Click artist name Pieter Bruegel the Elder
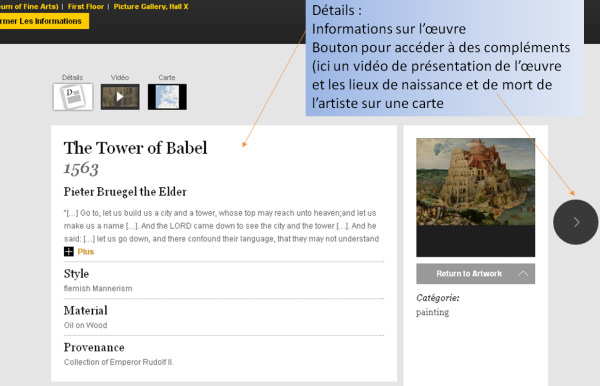The width and height of the screenshot is (600, 386). pos(125,191)
